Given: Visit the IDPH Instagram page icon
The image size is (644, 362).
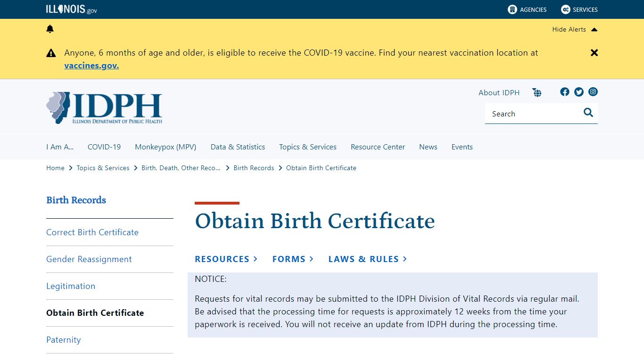Looking at the screenshot, I should 593,92.
